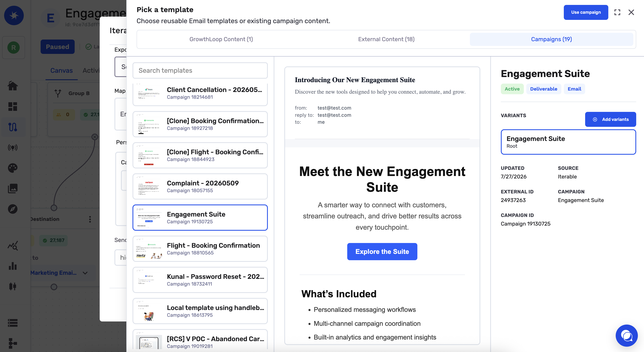Select Engagement Suite campaign 19130725 item
The image size is (644, 352).
tap(200, 218)
